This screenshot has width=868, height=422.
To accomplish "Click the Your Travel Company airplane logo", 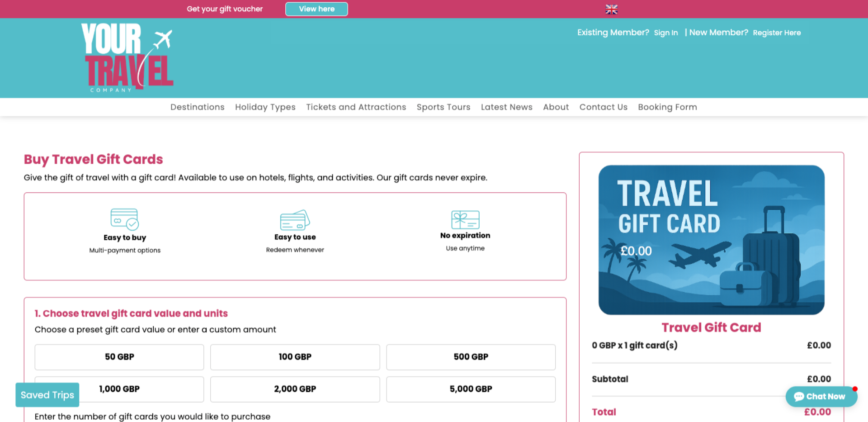I will tap(128, 57).
